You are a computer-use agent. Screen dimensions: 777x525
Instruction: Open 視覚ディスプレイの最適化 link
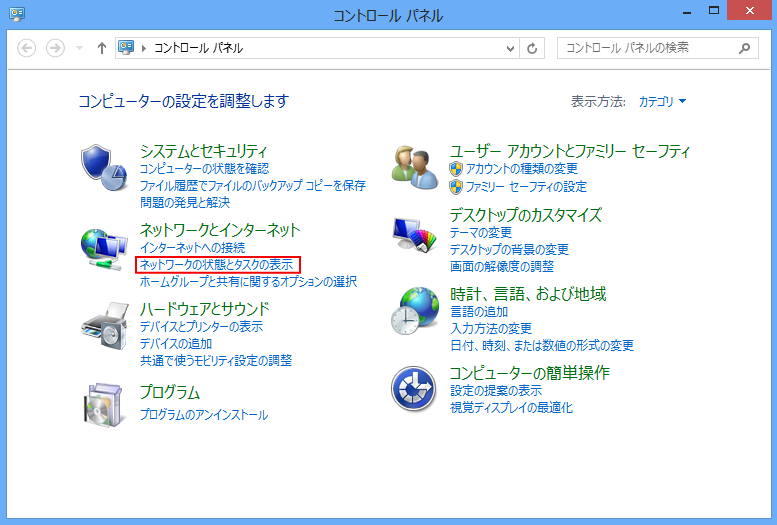click(511, 408)
